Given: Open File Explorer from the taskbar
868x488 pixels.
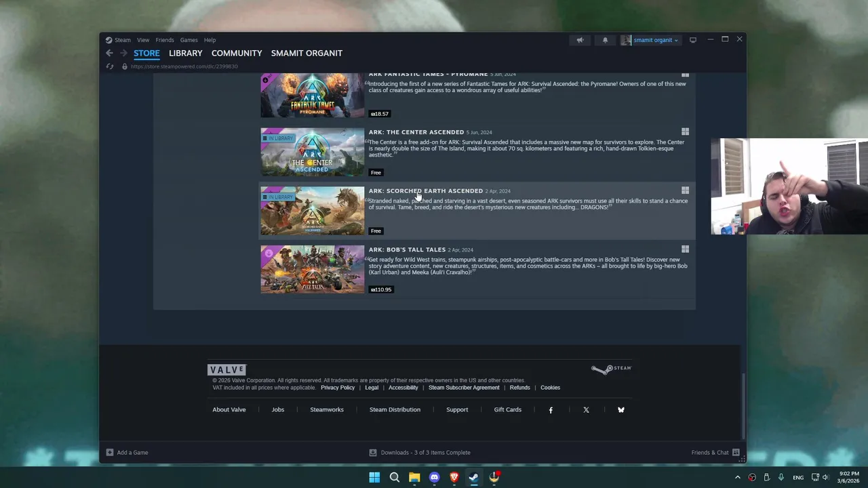Looking at the screenshot, I should pyautogui.click(x=414, y=477).
